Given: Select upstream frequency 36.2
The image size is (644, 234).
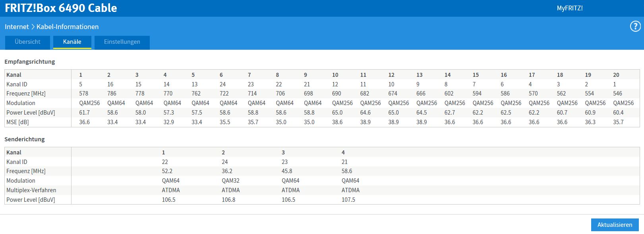Looking at the screenshot, I should (227, 171).
